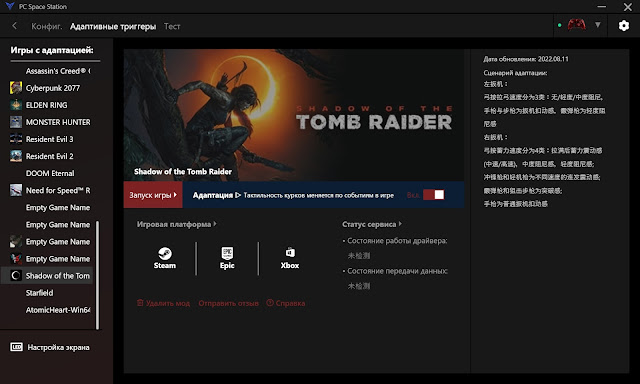
Task: Select Cyberpunk 2077 game name
Action: point(53,88)
